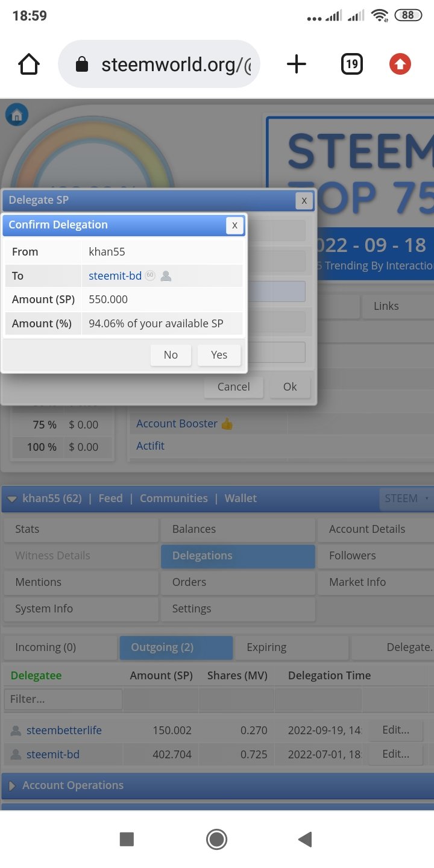Switch to the Balances tab
The image size is (434, 868).
tap(237, 529)
